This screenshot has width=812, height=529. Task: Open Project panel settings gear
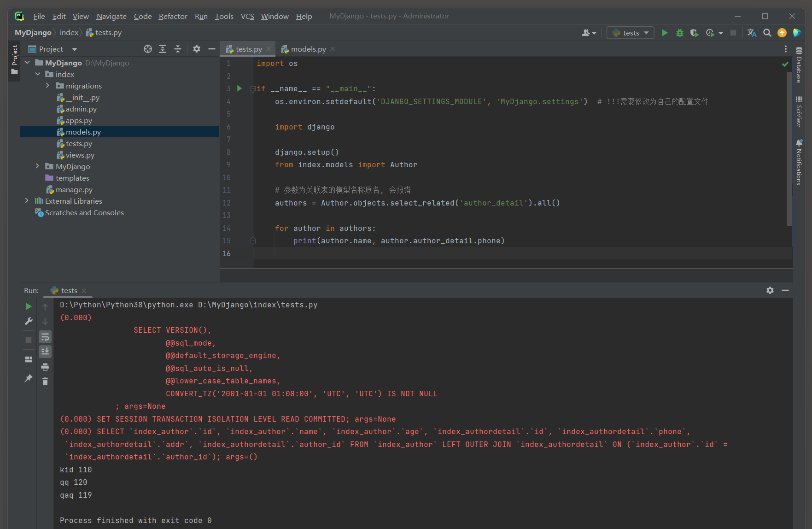click(x=197, y=49)
